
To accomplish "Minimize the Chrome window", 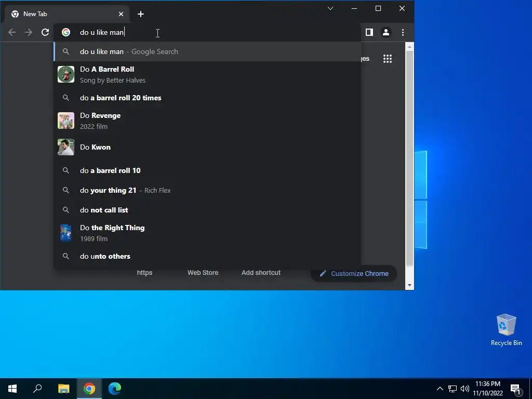I will tap(354, 8).
